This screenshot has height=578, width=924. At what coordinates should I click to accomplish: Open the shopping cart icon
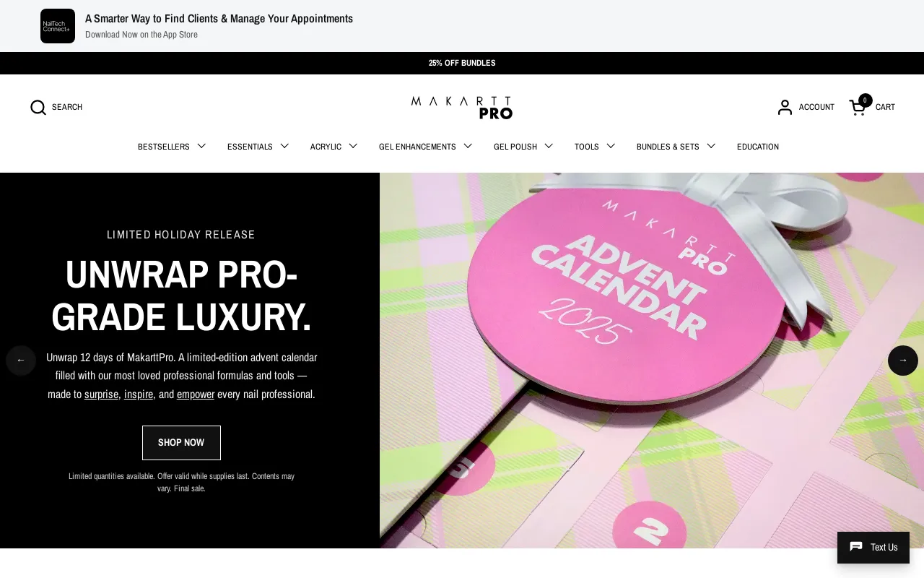click(x=858, y=107)
